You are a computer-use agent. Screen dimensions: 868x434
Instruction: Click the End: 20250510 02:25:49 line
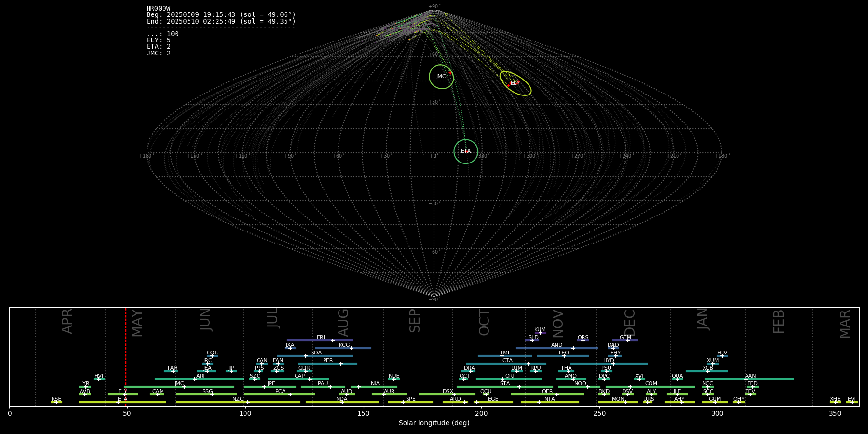click(221, 22)
